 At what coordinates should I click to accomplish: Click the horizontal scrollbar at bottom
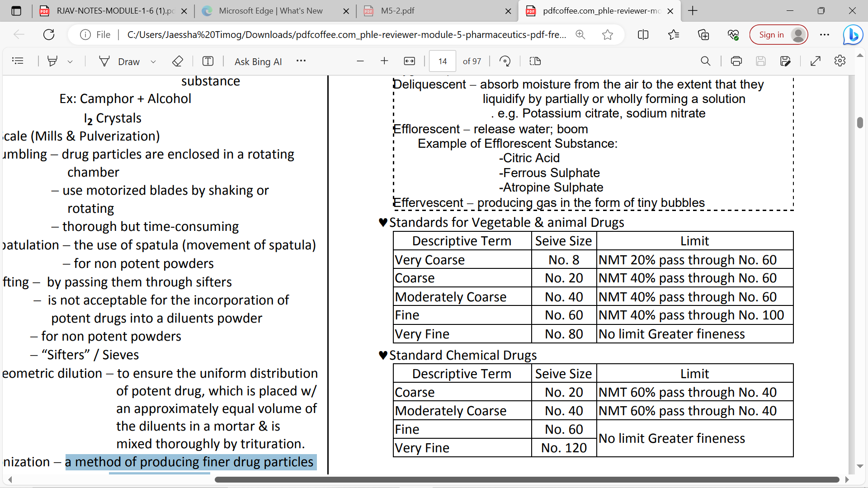(x=527, y=479)
